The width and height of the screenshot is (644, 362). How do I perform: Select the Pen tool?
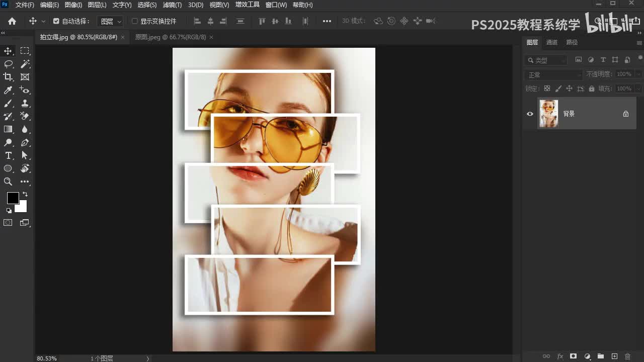25,142
